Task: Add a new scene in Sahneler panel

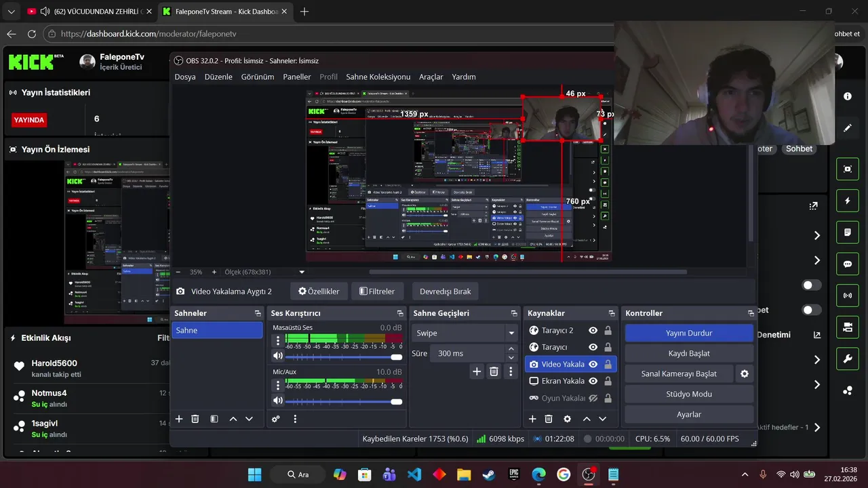Action: (x=179, y=419)
